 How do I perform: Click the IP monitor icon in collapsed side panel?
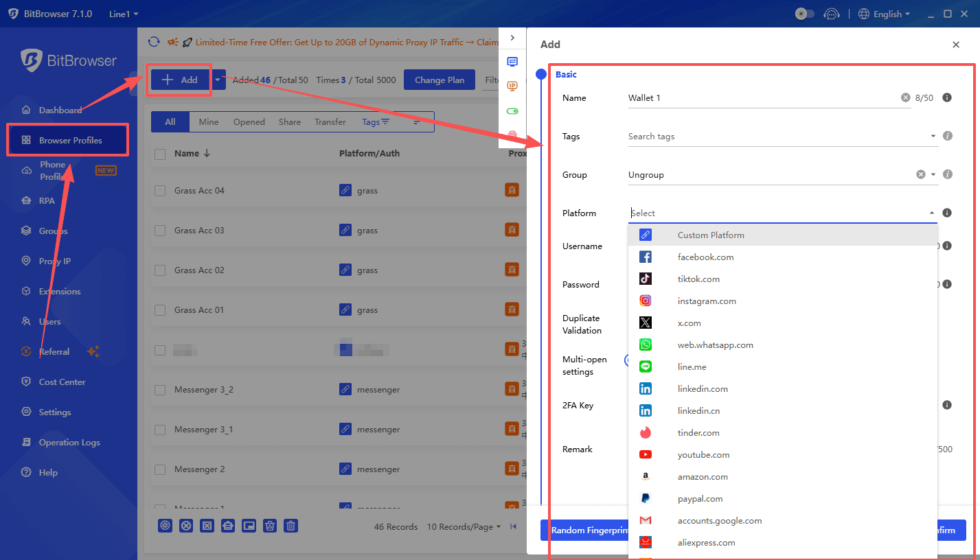[x=512, y=86]
